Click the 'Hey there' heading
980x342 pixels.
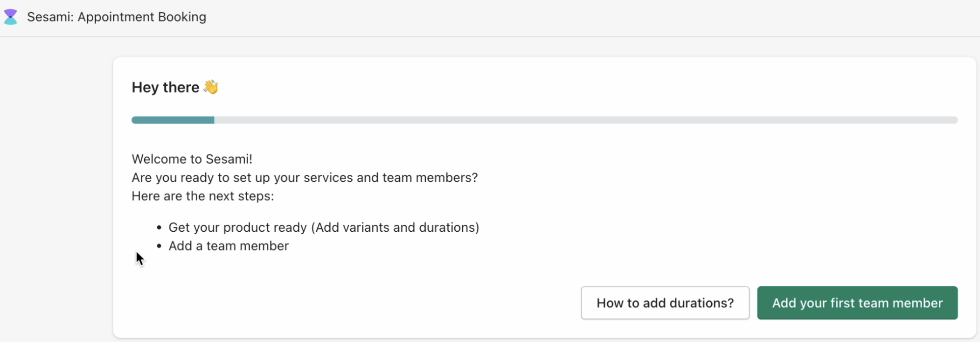click(x=165, y=87)
